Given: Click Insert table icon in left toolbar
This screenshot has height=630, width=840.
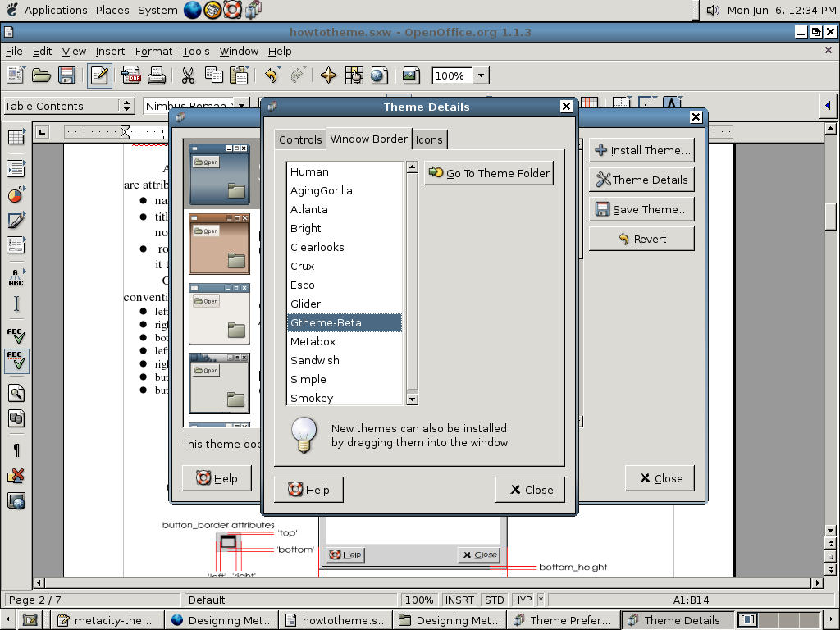Looking at the screenshot, I should [16, 137].
